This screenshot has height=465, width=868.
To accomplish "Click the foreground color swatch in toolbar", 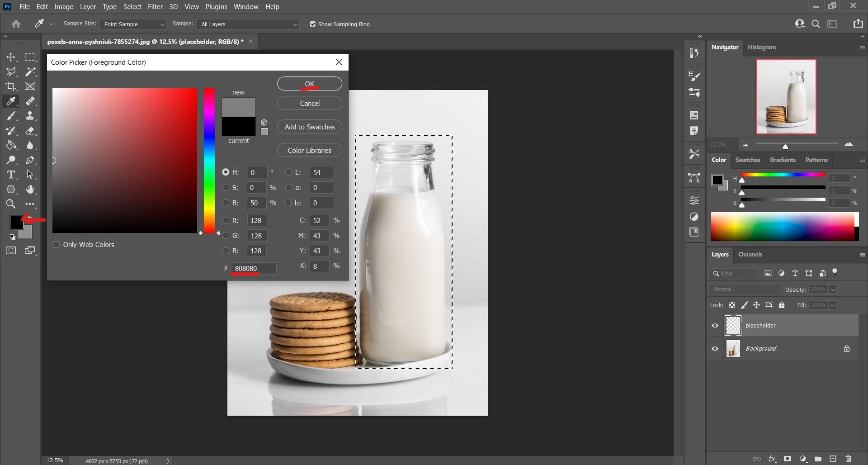I will (16, 222).
